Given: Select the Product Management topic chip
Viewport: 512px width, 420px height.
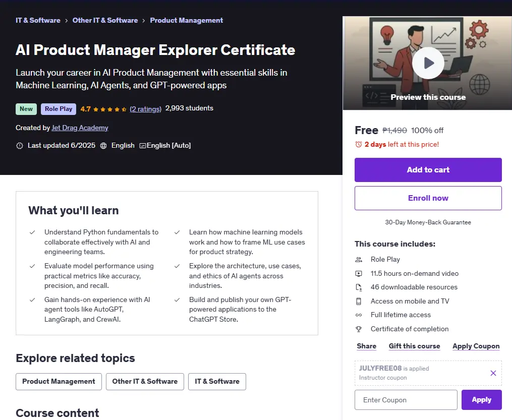Looking at the screenshot, I should 59,382.
